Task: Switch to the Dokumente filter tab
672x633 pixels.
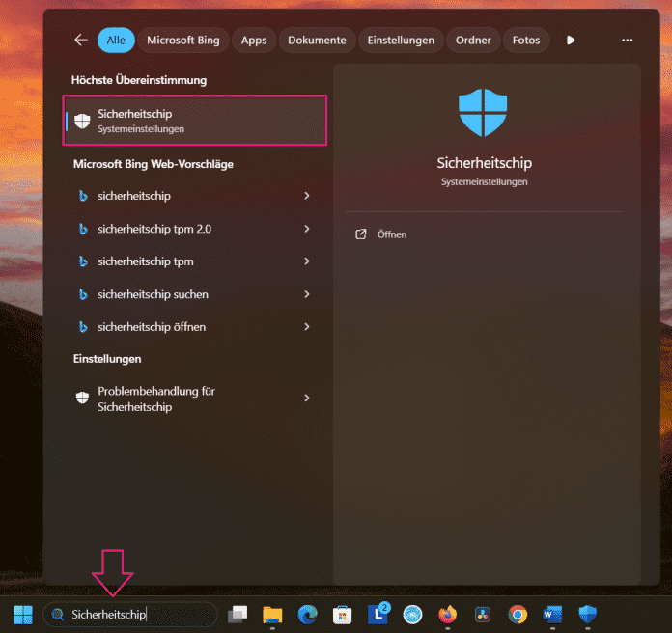Action: point(317,41)
